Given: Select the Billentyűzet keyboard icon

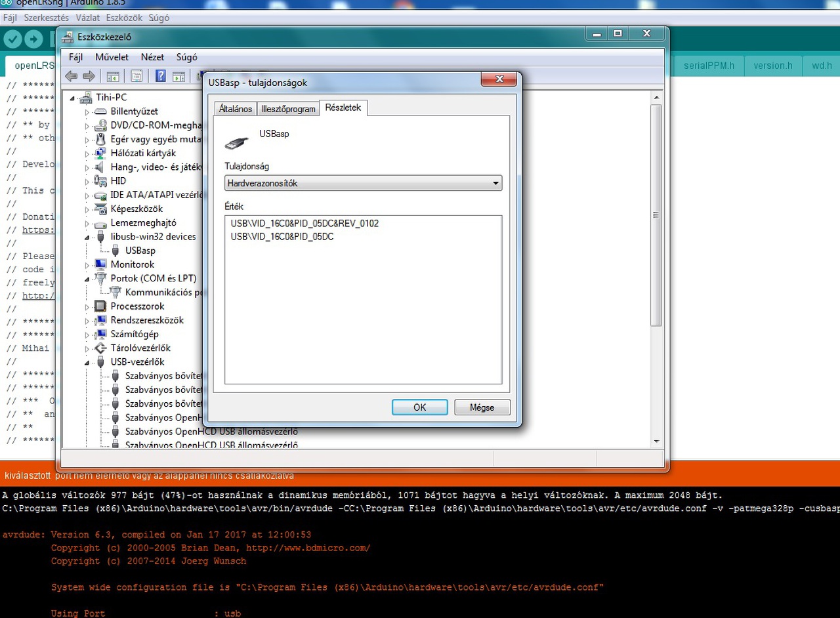Looking at the screenshot, I should click(100, 112).
